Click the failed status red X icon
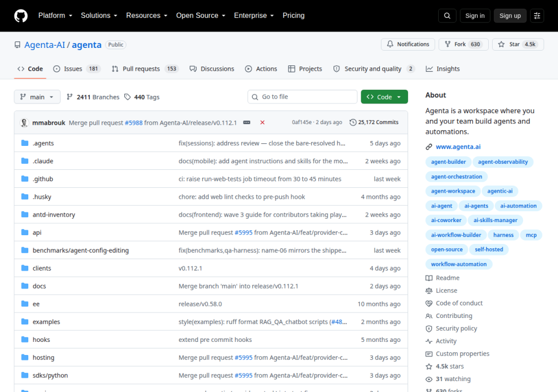Screen dimensions: 558x392 tap(262, 122)
